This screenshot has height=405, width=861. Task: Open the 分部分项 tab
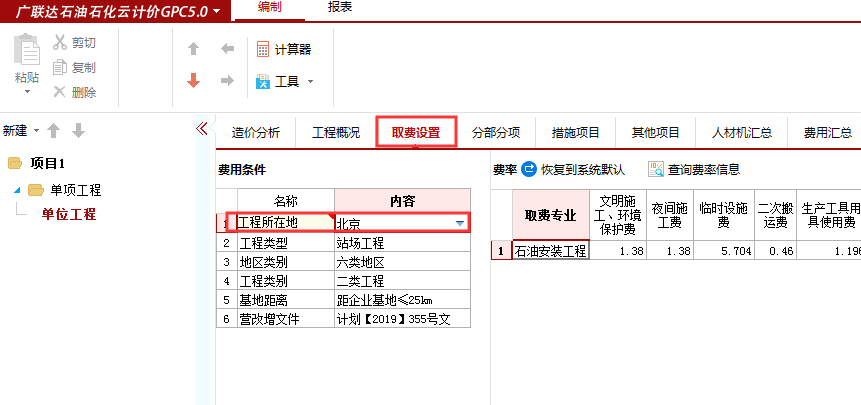[496, 132]
